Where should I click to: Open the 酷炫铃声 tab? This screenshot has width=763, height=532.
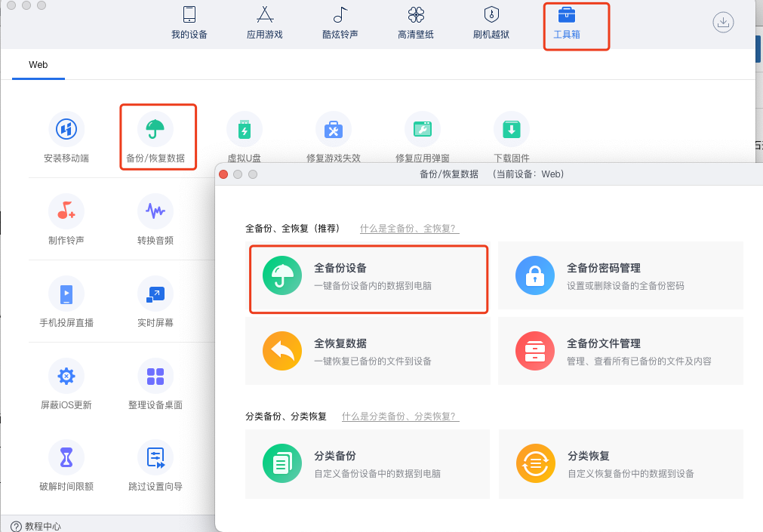tap(340, 23)
